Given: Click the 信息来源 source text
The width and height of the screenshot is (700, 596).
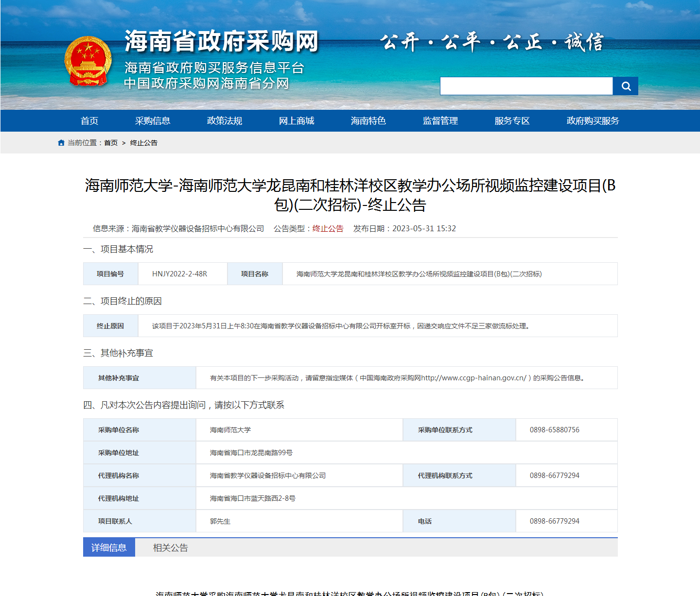Looking at the screenshot, I should coord(178,228).
